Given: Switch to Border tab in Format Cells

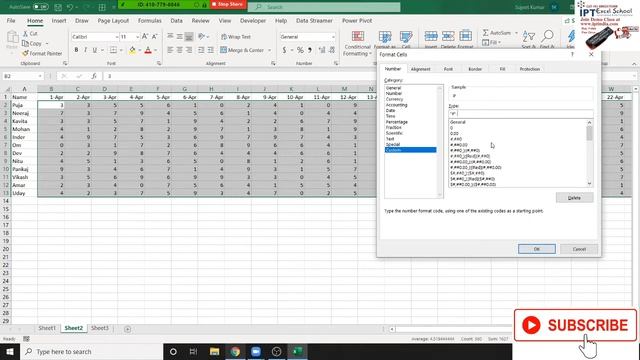Looking at the screenshot, I should pyautogui.click(x=475, y=69).
